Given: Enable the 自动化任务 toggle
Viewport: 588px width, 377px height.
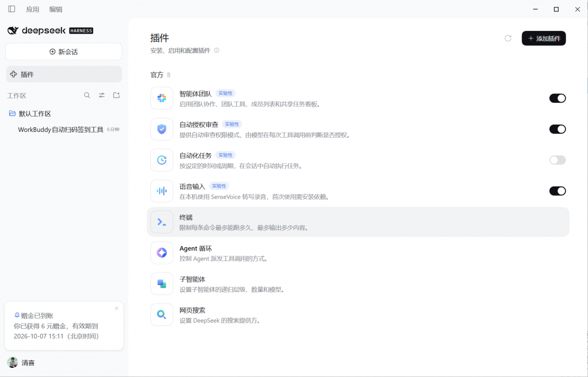Looking at the screenshot, I should 558,160.
